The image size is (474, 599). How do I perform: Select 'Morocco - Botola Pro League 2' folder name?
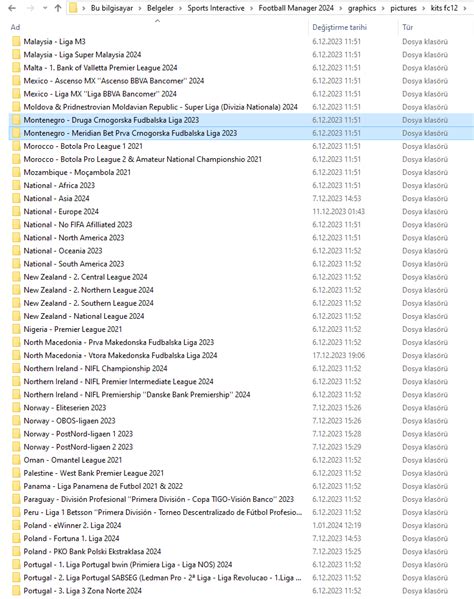click(x=142, y=159)
